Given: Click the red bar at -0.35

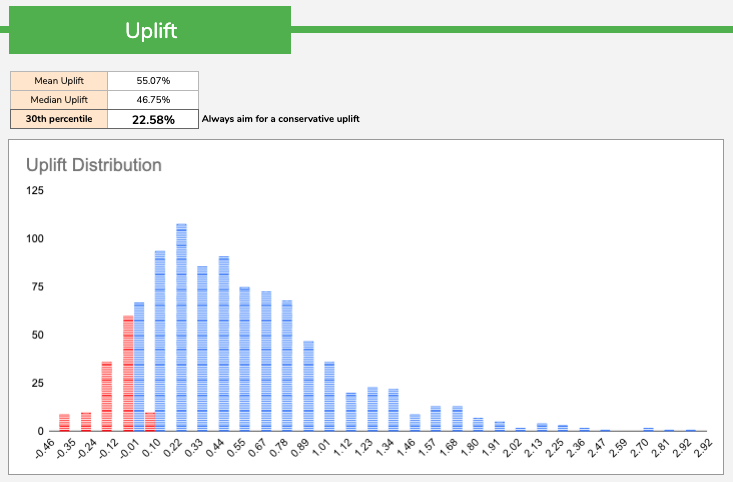Looking at the screenshot, I should pyautogui.click(x=64, y=423).
